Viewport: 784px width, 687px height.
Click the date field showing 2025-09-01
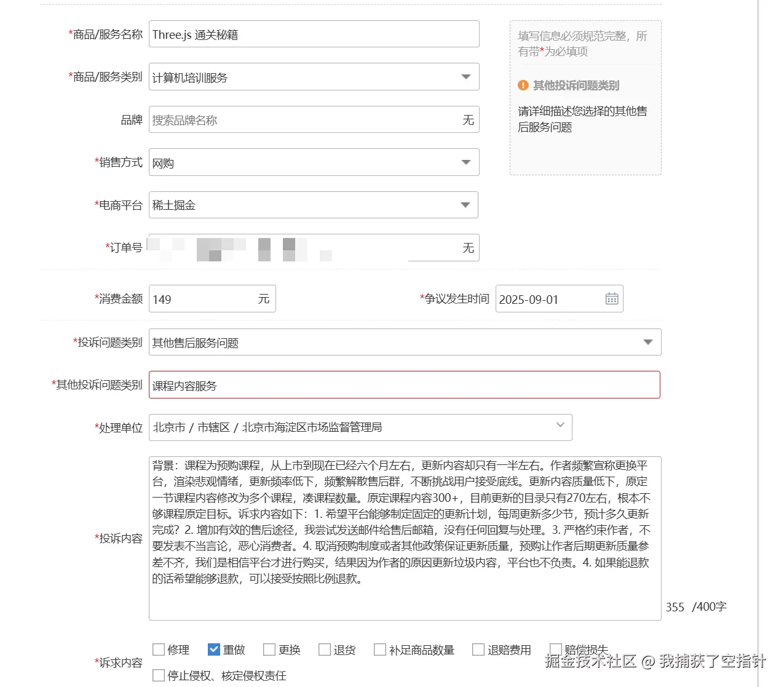coord(560,299)
